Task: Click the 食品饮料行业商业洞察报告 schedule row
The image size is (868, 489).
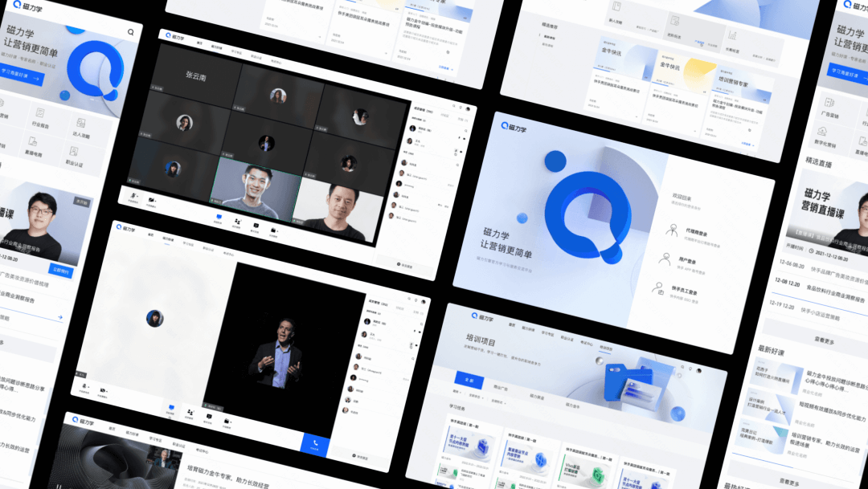Action: point(821,292)
